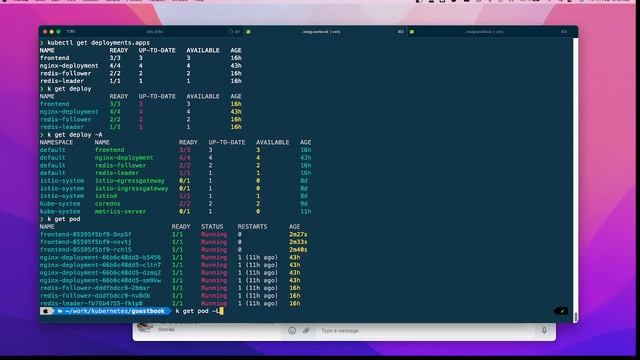Click the 0/1 READY value of metrics-server

[184, 211]
